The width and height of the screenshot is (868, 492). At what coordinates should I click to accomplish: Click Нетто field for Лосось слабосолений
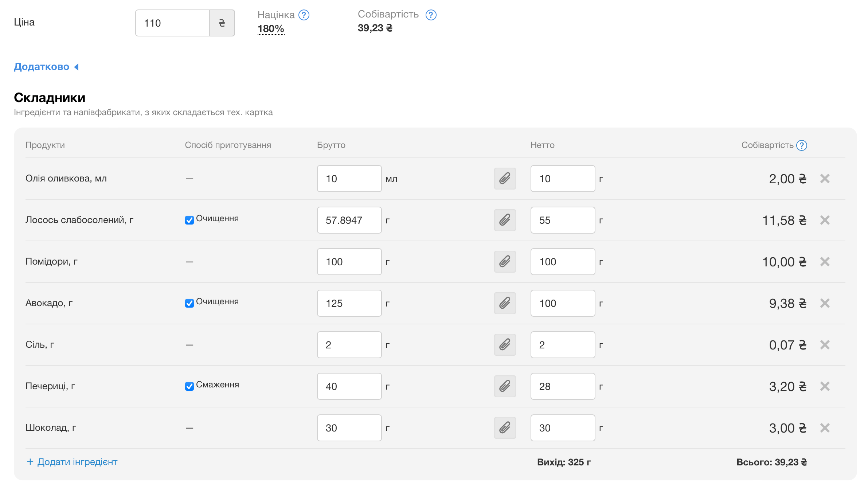[x=562, y=220]
